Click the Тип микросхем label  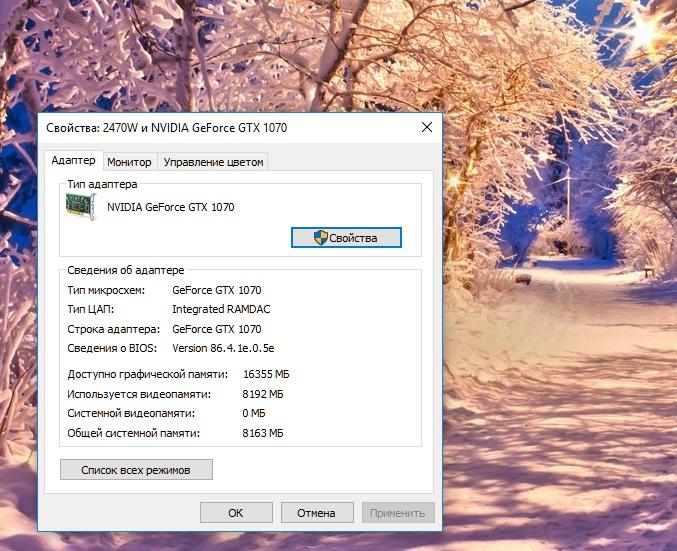106,290
